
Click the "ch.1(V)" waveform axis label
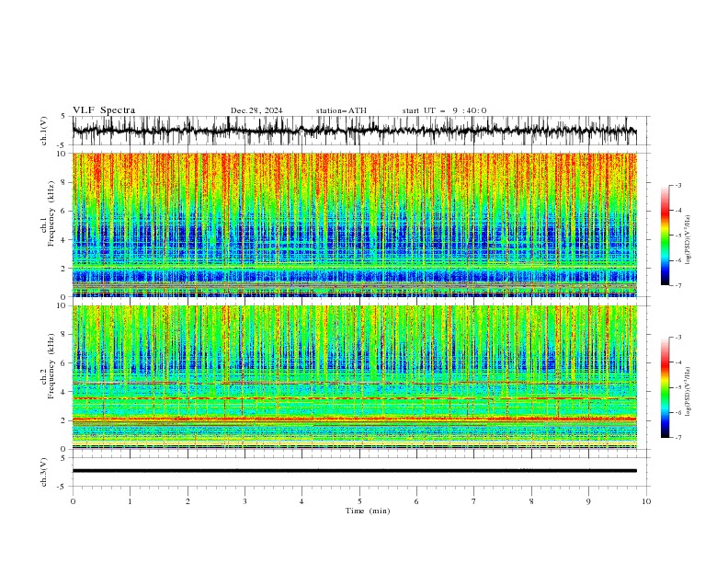(44, 131)
